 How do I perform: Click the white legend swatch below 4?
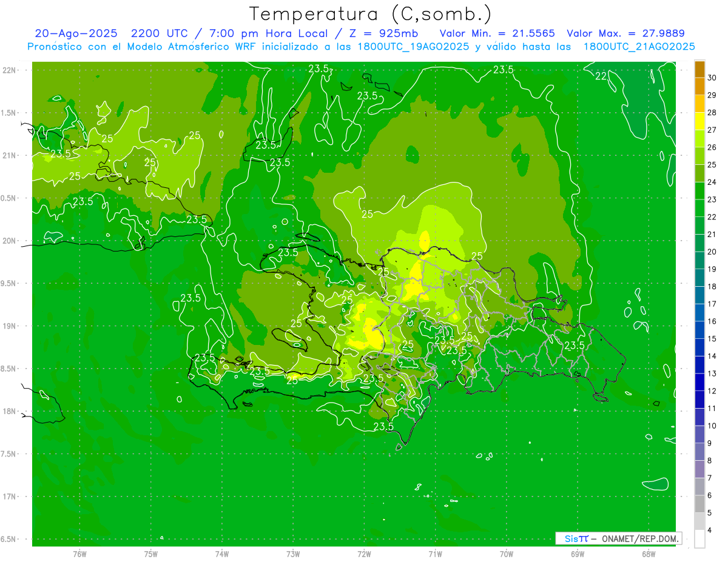click(699, 539)
